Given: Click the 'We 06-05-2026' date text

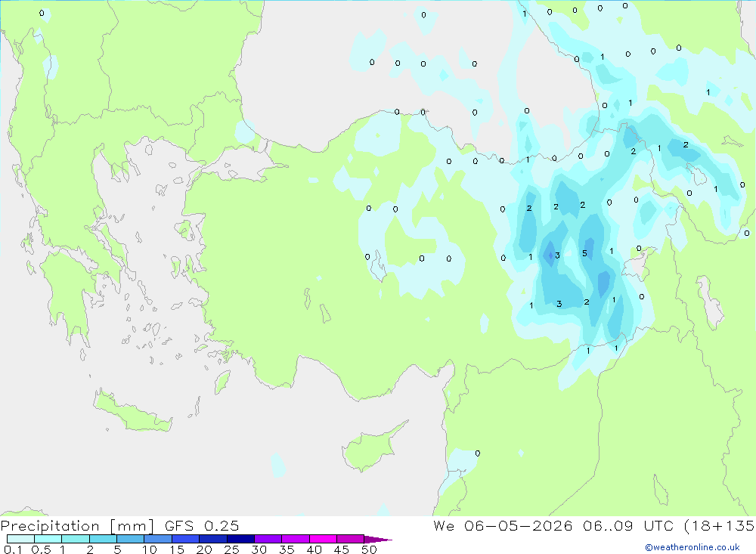Looking at the screenshot, I should click(503, 525).
